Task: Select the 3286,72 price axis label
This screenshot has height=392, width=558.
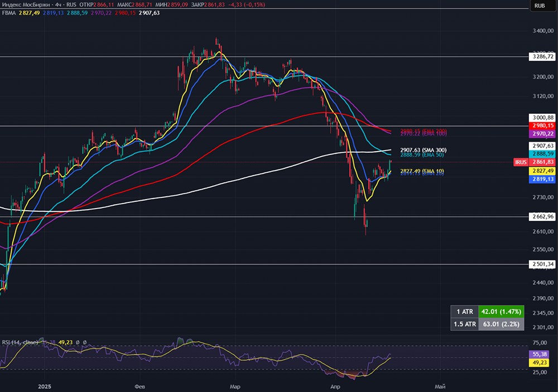Action: [x=542, y=56]
